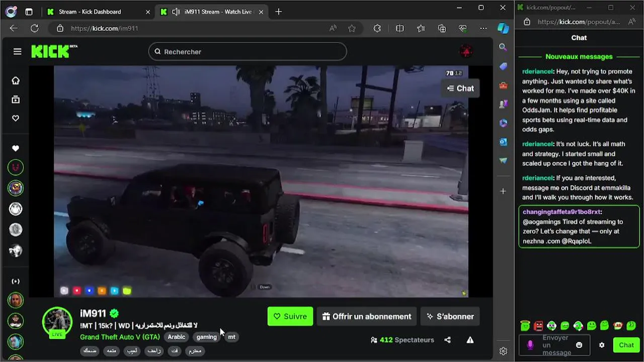Open chat settings gear icon

(x=602, y=345)
